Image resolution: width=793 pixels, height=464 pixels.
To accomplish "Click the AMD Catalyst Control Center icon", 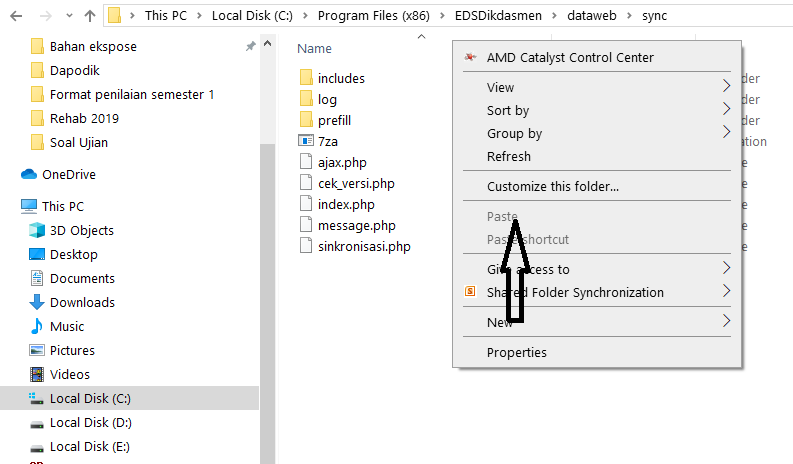I will tap(470, 58).
